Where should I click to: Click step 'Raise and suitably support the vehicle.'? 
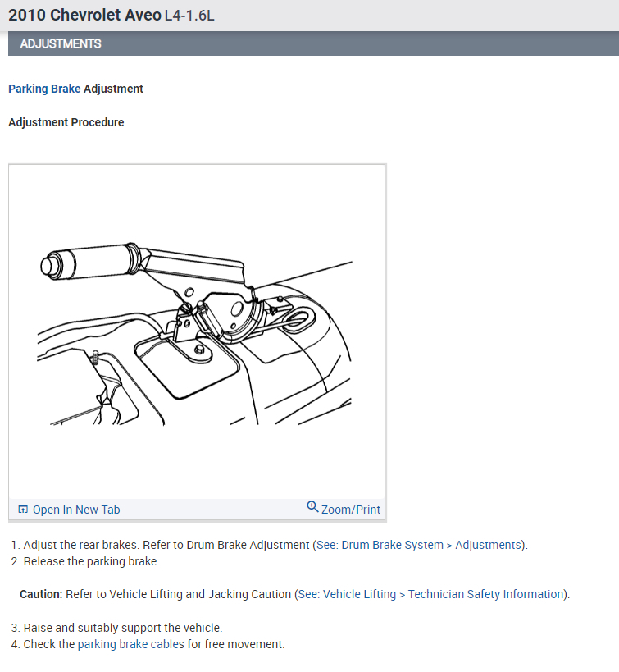pyautogui.click(x=122, y=628)
